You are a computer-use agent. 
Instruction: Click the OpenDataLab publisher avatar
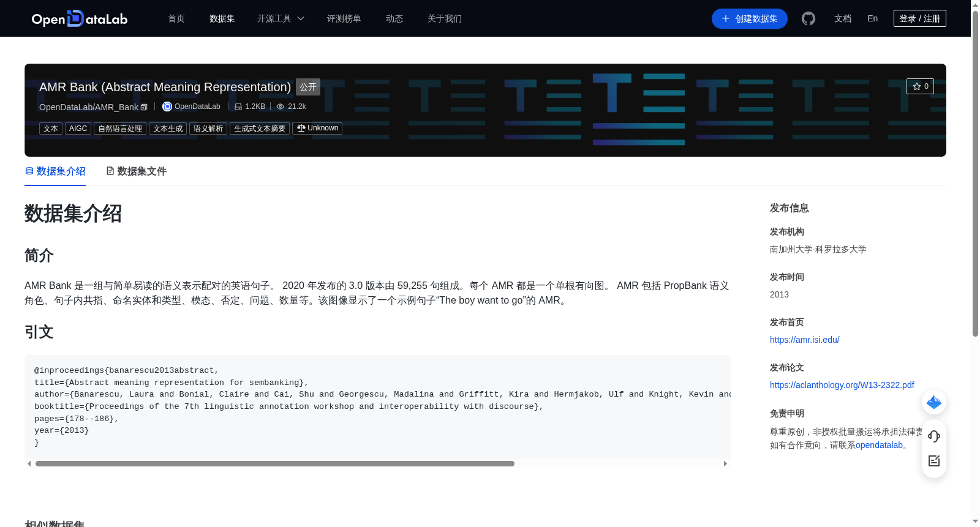tap(167, 107)
